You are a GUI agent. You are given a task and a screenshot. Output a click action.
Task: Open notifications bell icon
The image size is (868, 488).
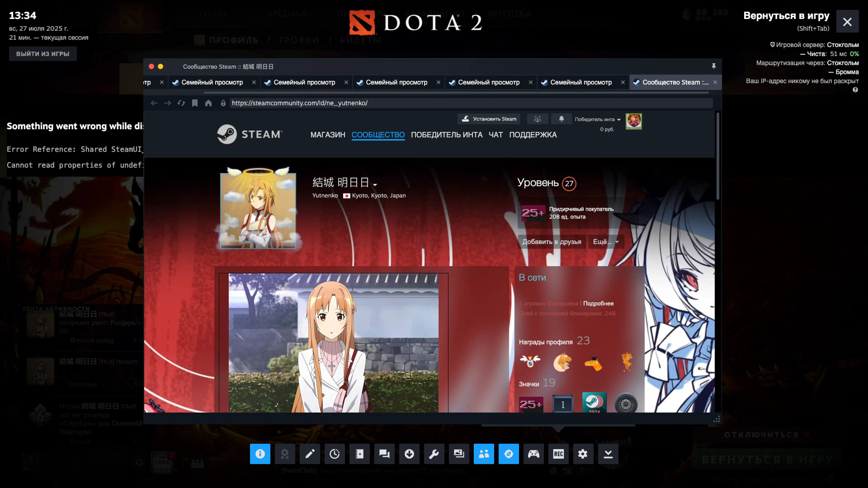pos(561,119)
